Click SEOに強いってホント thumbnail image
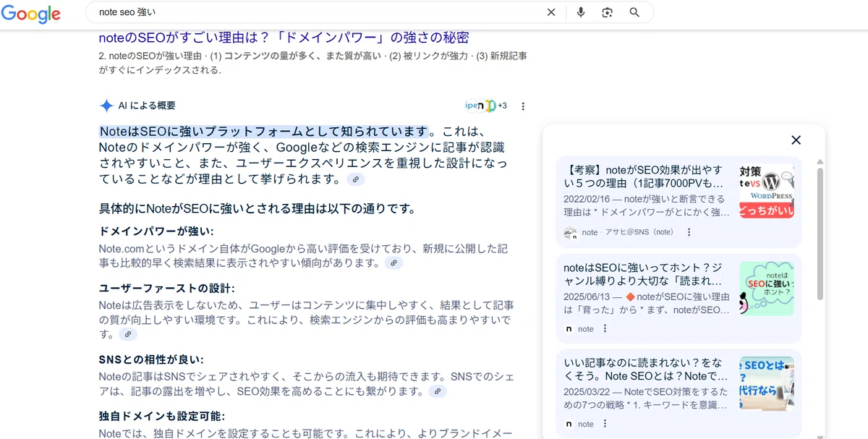Image resolution: width=868 pixels, height=439 pixels. [766, 288]
